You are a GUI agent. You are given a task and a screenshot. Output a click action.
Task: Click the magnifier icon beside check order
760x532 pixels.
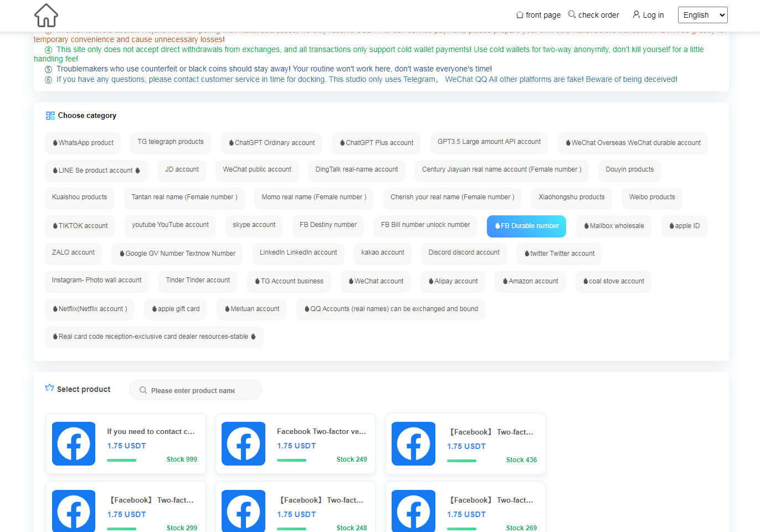point(572,14)
